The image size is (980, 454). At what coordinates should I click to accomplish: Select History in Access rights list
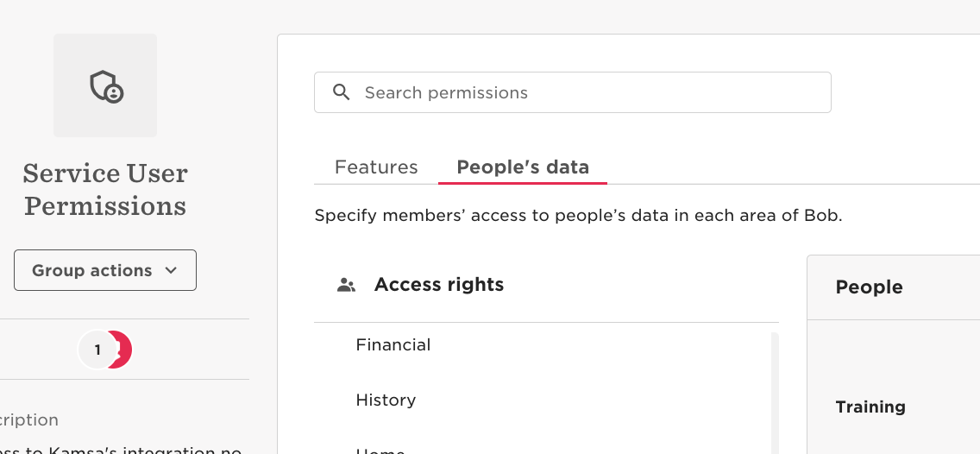386,400
